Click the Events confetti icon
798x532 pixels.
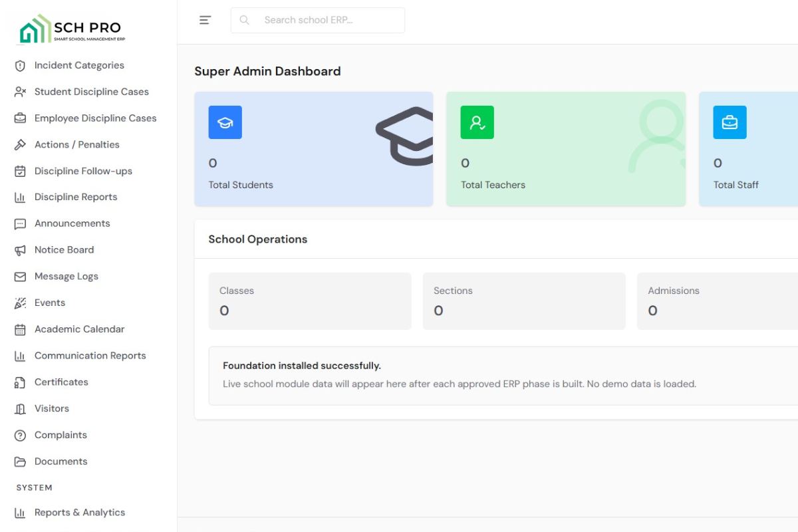21,303
